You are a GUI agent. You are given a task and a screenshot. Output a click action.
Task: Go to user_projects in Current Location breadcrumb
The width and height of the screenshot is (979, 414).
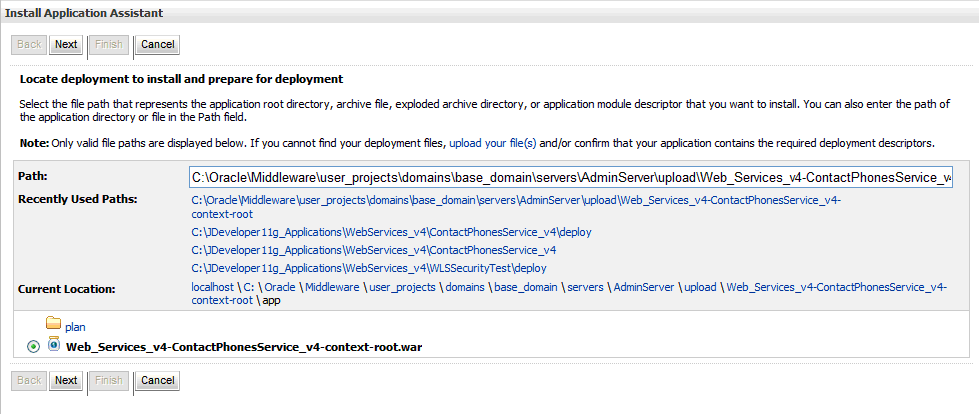pos(402,287)
